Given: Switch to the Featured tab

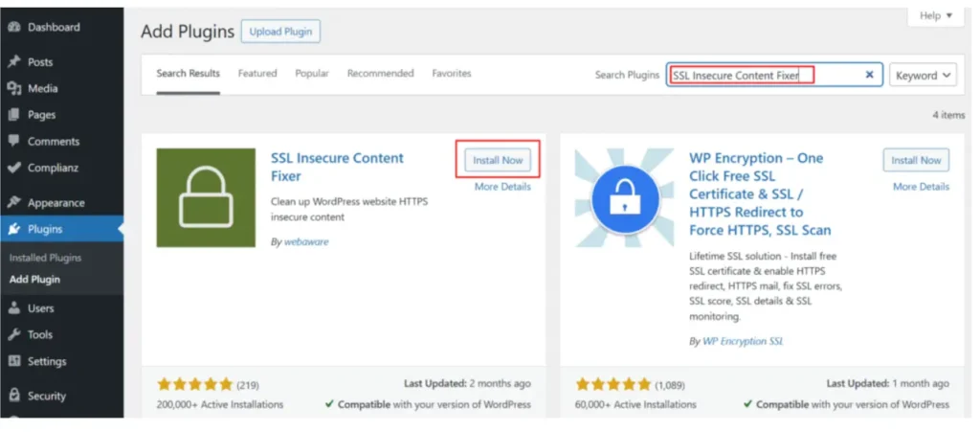Looking at the screenshot, I should pyautogui.click(x=257, y=73).
